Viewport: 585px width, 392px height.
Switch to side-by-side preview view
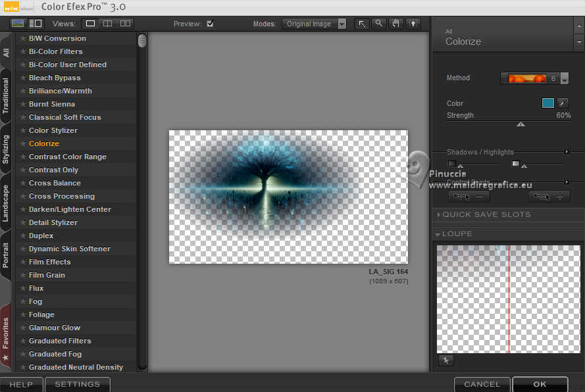pos(125,24)
